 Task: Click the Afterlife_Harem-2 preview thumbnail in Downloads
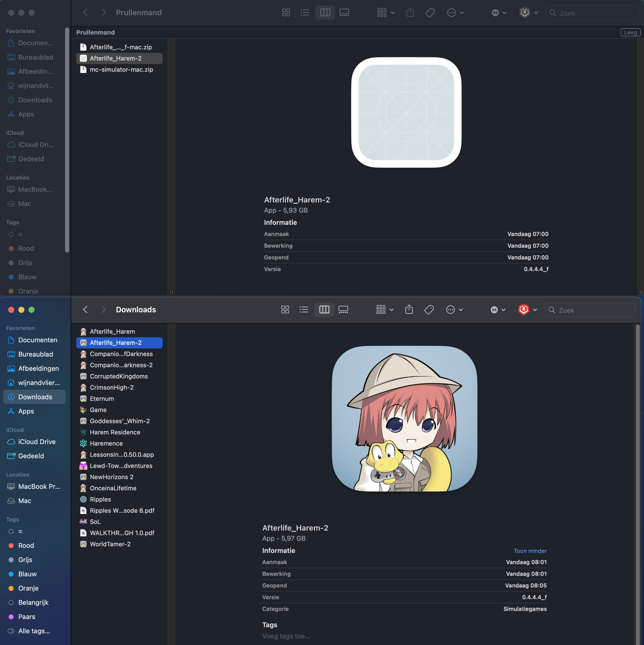click(x=404, y=419)
